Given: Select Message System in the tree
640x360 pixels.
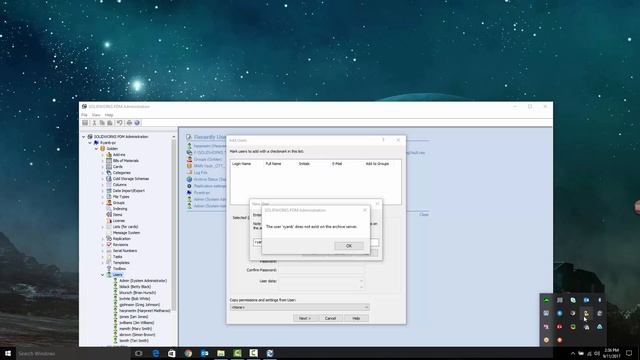Looking at the screenshot, I should pyautogui.click(x=126, y=233).
